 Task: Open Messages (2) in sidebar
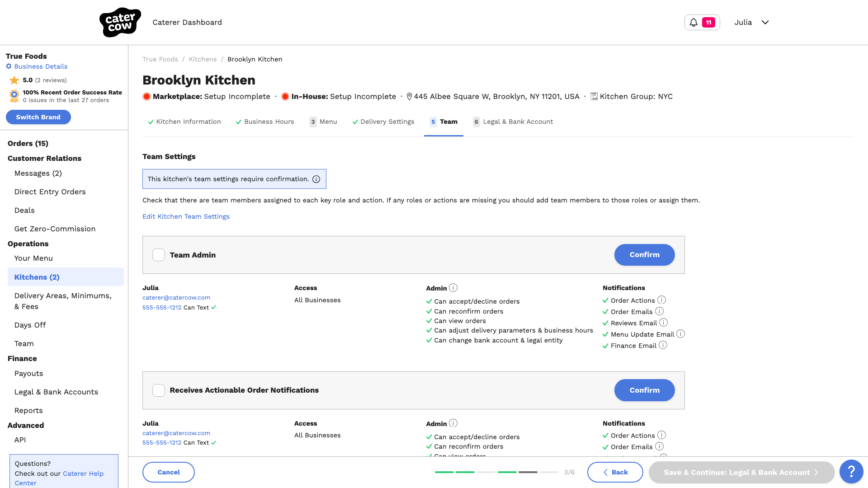coord(38,173)
